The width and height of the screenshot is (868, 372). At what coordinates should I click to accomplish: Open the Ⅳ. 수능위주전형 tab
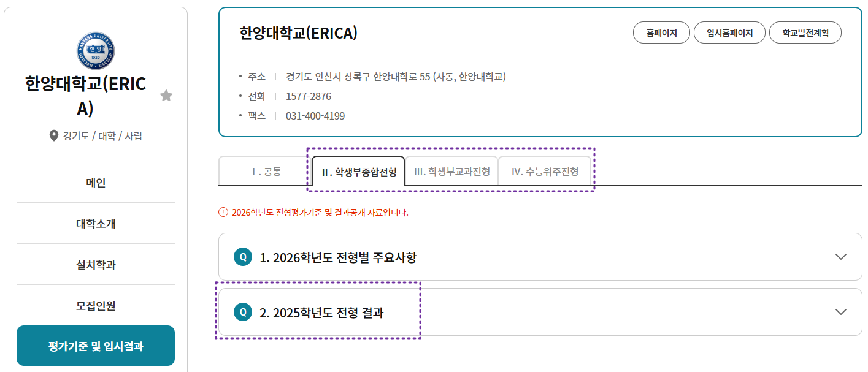(545, 171)
